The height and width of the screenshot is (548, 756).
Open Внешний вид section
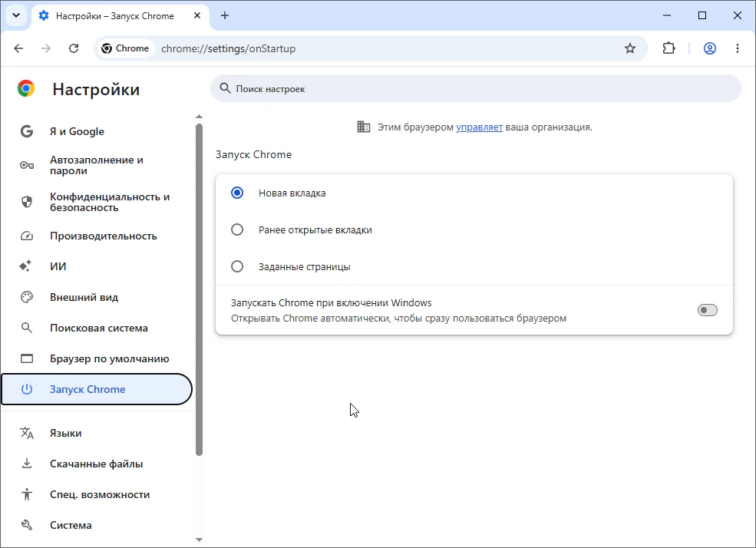(97, 297)
